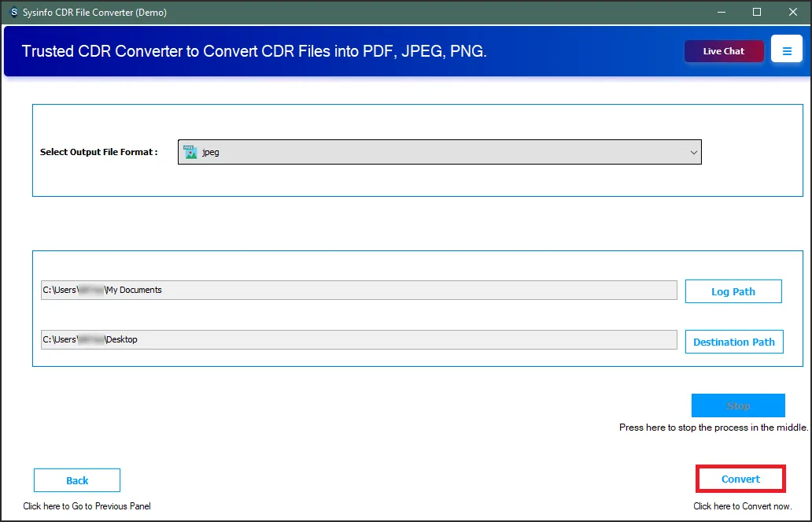Image resolution: width=812 pixels, height=522 pixels.
Task: Click the Select Output File Format label
Action: click(99, 152)
